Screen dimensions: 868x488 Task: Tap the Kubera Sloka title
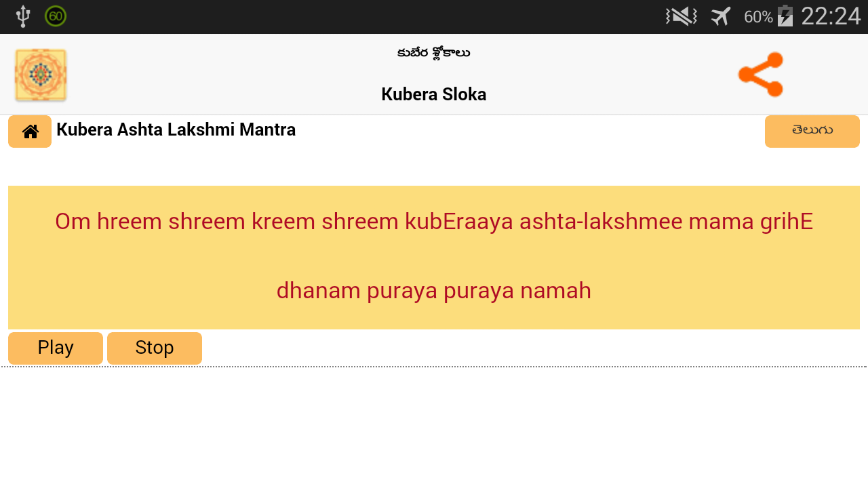point(433,94)
